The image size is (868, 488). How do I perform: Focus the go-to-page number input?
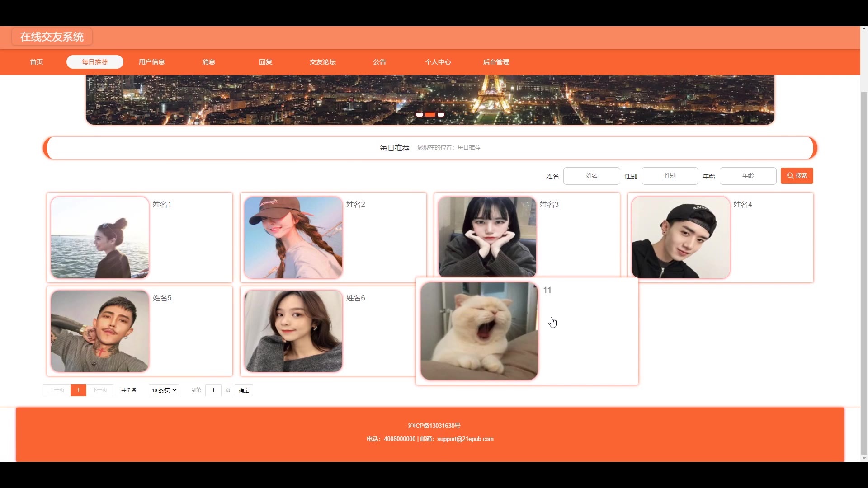(x=213, y=390)
